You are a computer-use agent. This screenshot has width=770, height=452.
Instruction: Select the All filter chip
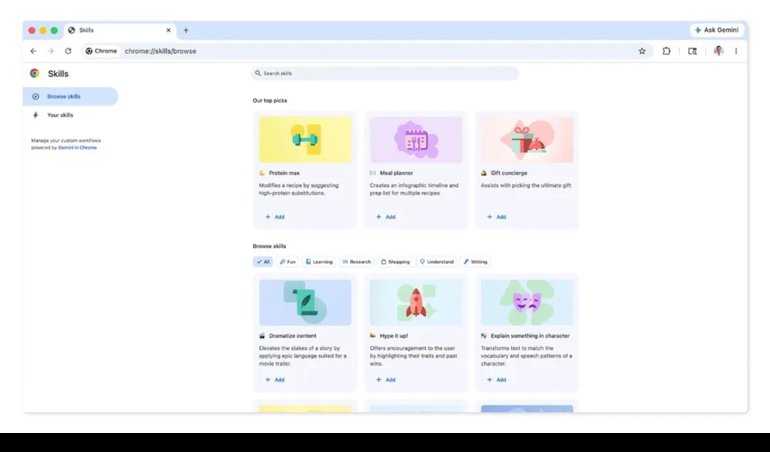point(263,262)
